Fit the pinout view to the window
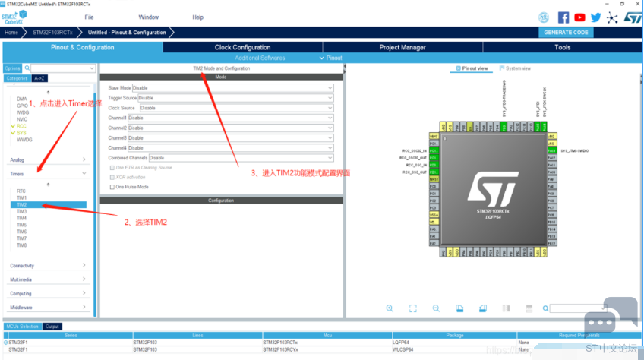 pyautogui.click(x=413, y=308)
